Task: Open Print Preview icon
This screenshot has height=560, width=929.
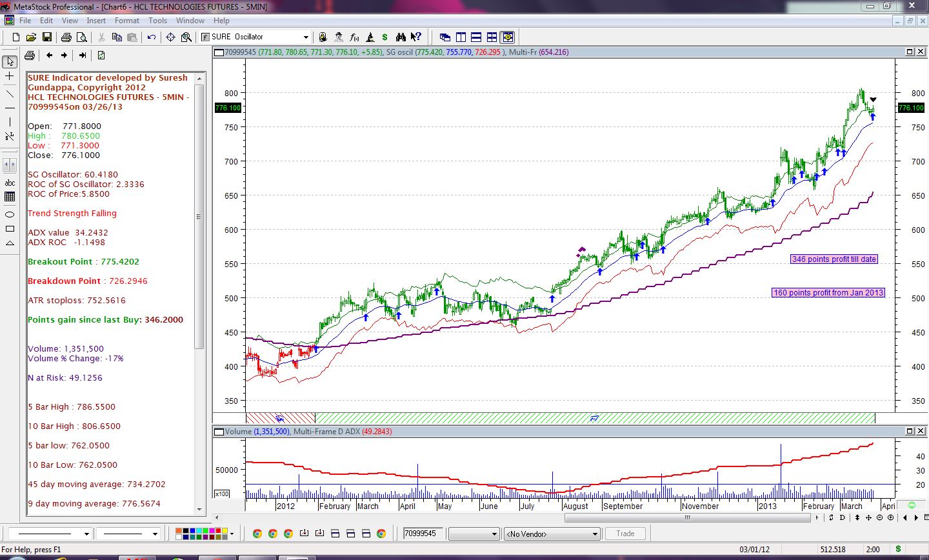Action: pyautogui.click(x=81, y=37)
